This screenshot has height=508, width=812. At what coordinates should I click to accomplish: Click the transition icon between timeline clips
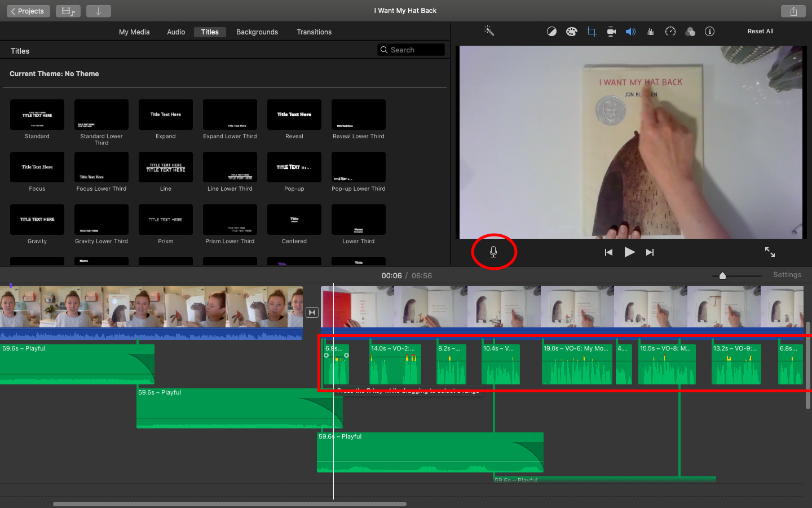[312, 312]
